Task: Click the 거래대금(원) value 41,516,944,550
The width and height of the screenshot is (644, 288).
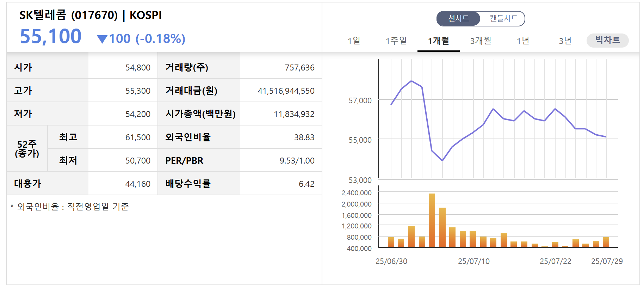Action: tap(286, 91)
